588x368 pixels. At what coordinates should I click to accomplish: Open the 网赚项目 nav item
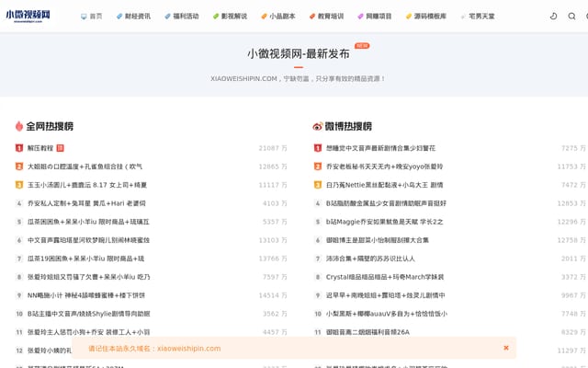coord(375,17)
